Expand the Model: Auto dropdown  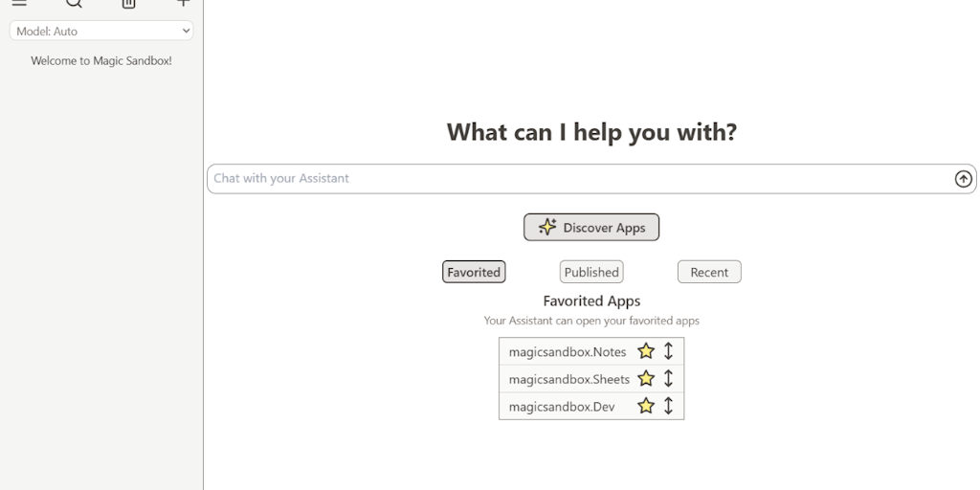pos(101,32)
